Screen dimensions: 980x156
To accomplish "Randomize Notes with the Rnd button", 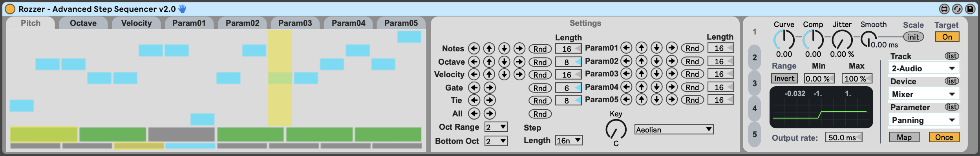I will pyautogui.click(x=540, y=49).
